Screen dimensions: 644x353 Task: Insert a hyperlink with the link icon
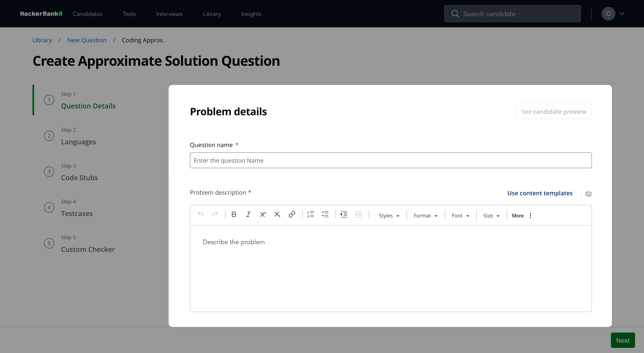click(292, 214)
